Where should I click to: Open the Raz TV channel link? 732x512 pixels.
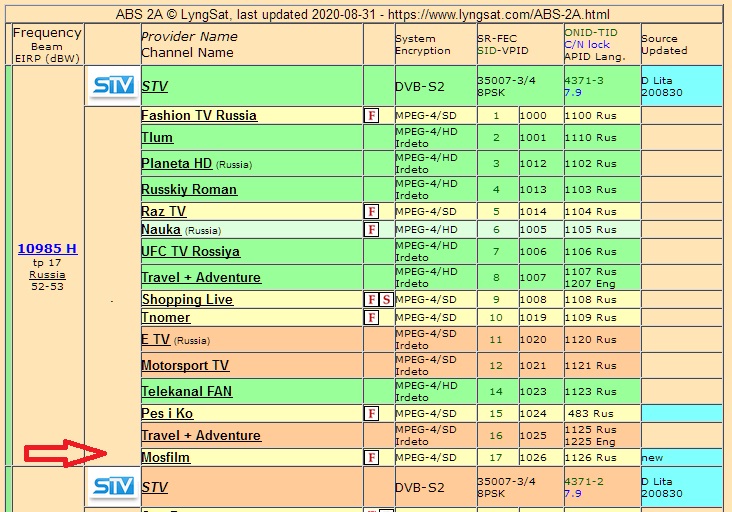164,211
